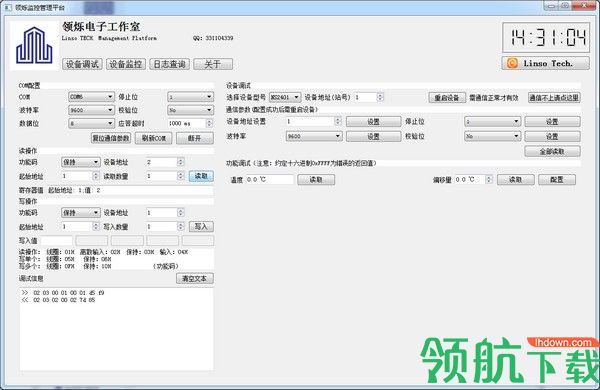The width and height of the screenshot is (600, 390).
Task: Open the 通信参数 校验位 dropdown
Action: point(492,136)
